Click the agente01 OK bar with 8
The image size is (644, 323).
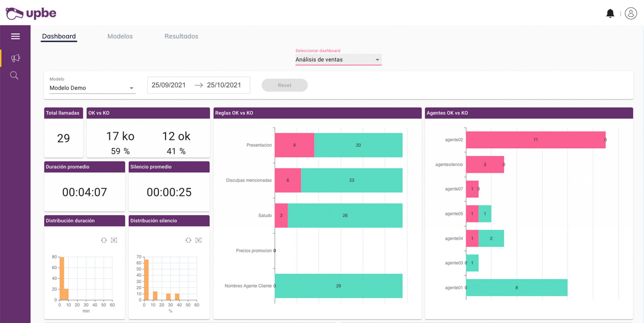pos(517,288)
